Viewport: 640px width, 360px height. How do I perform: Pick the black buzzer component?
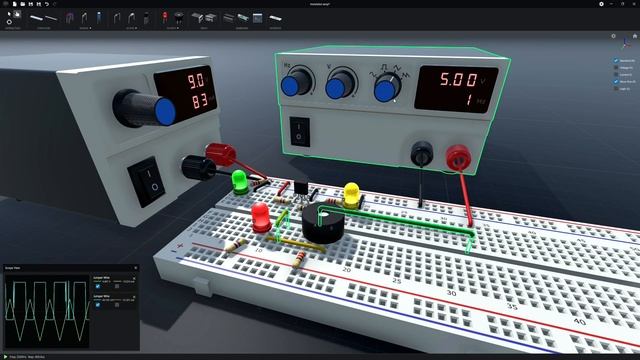pyautogui.click(x=178, y=18)
